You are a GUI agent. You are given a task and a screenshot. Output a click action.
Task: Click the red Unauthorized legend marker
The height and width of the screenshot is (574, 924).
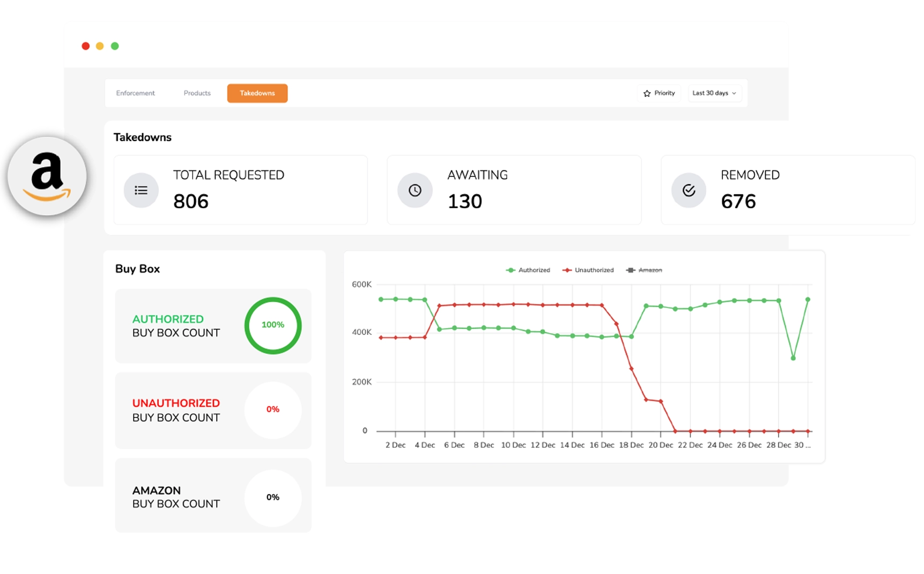tap(567, 270)
